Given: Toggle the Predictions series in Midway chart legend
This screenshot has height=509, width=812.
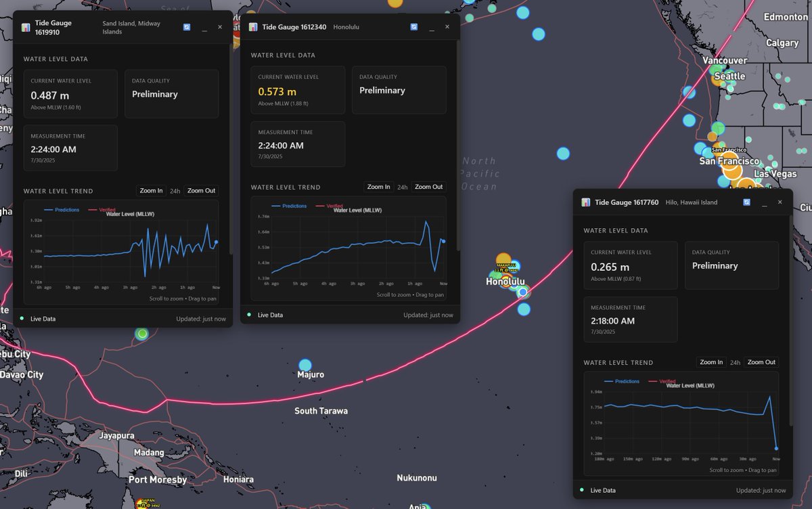Looking at the screenshot, I should [x=62, y=210].
